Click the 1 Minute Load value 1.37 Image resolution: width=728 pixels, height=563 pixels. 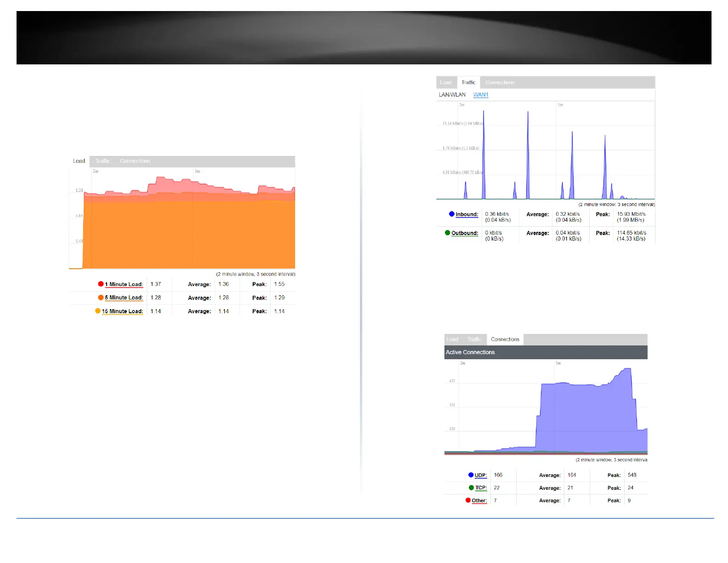pos(156,284)
